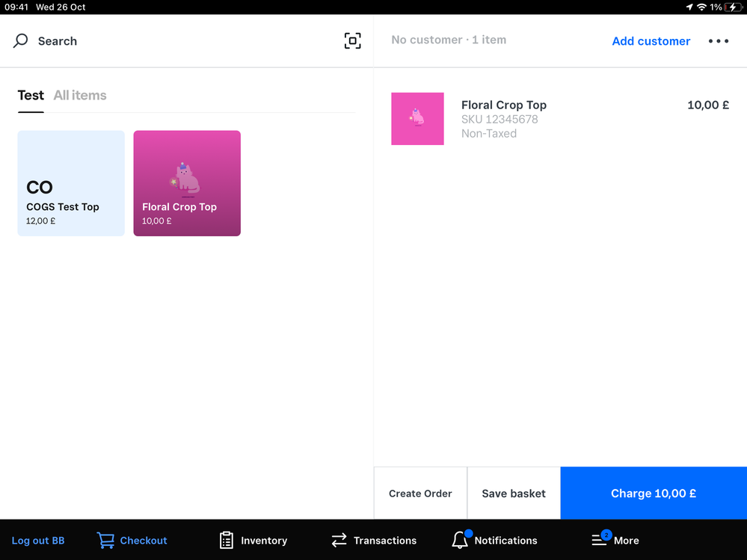
Task: Click Log out BB
Action: [x=38, y=540]
